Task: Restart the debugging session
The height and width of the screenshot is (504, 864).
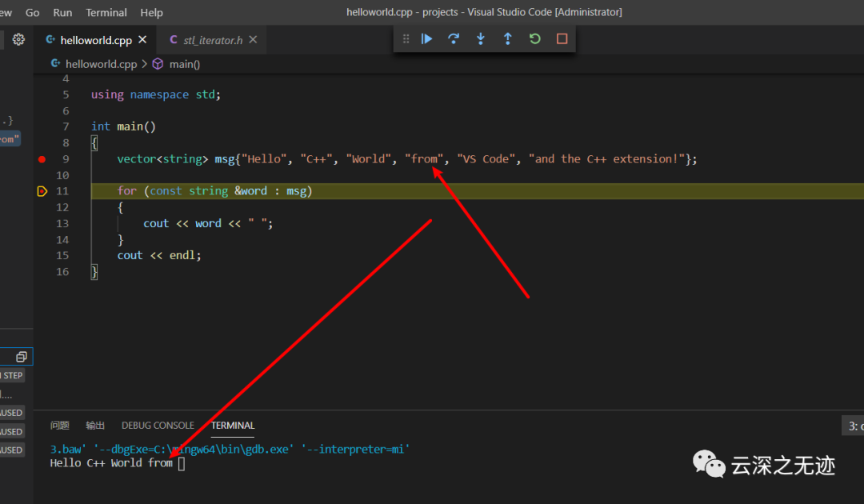Action: tap(534, 39)
